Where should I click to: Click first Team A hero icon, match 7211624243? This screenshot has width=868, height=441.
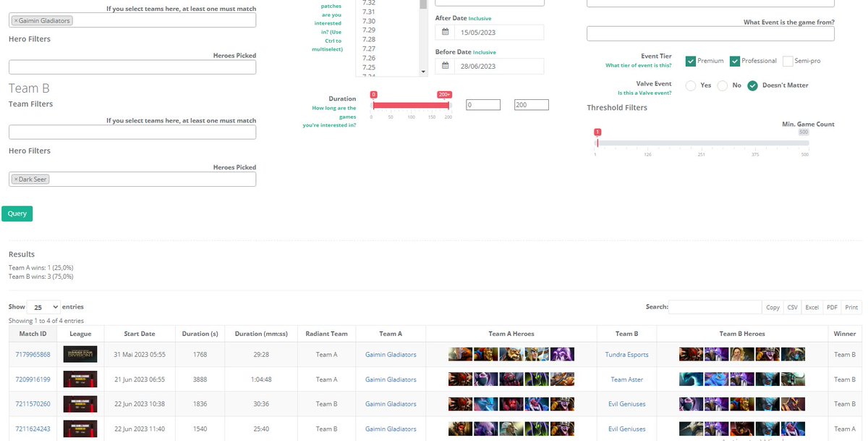tap(461, 429)
